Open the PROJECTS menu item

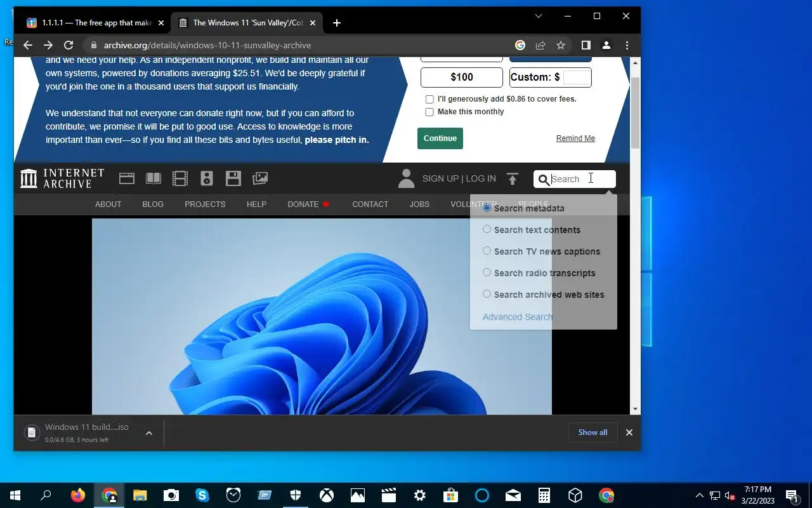[x=205, y=204]
